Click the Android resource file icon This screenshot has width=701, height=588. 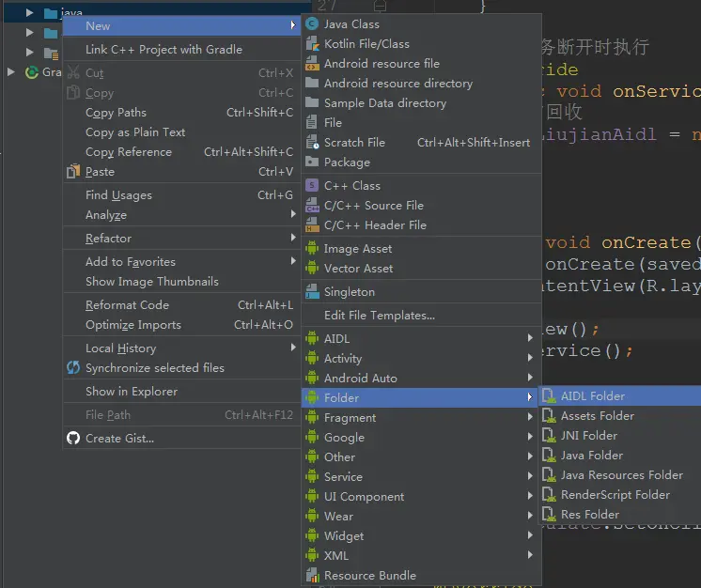point(312,64)
